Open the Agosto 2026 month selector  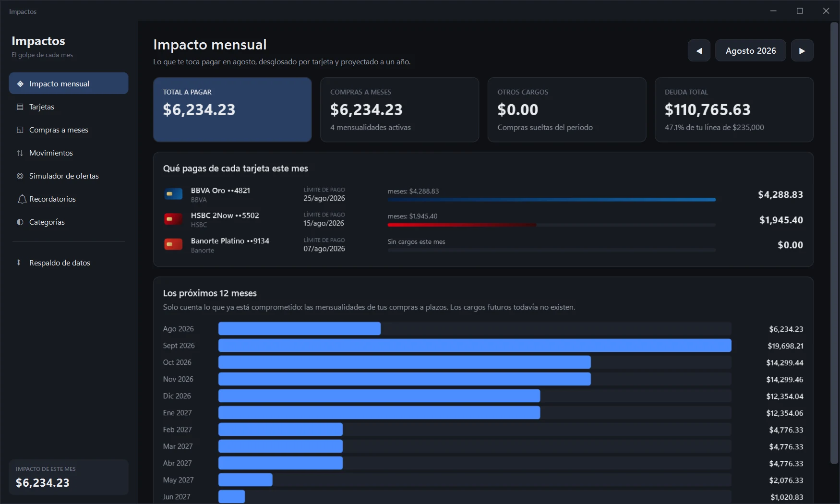pyautogui.click(x=751, y=50)
